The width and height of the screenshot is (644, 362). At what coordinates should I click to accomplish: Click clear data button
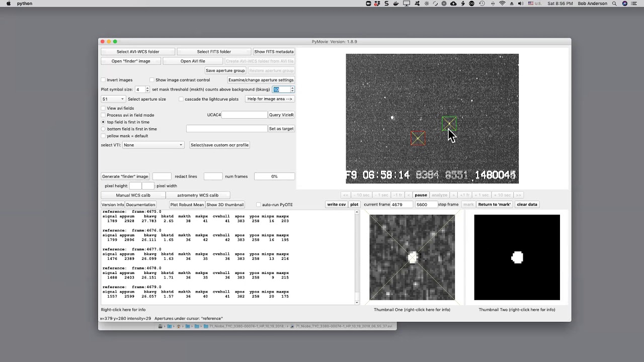(x=527, y=205)
